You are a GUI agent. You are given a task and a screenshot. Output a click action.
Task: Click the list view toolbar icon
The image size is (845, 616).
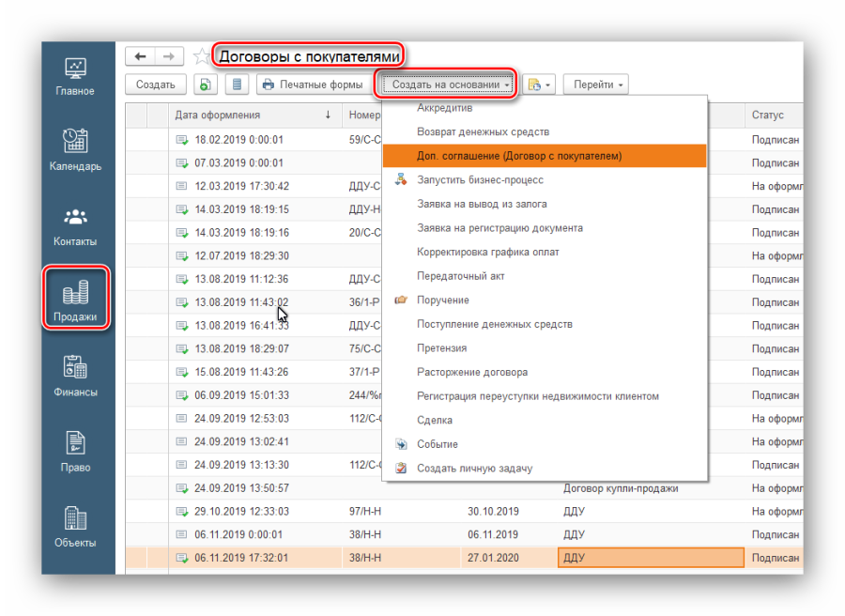237,85
